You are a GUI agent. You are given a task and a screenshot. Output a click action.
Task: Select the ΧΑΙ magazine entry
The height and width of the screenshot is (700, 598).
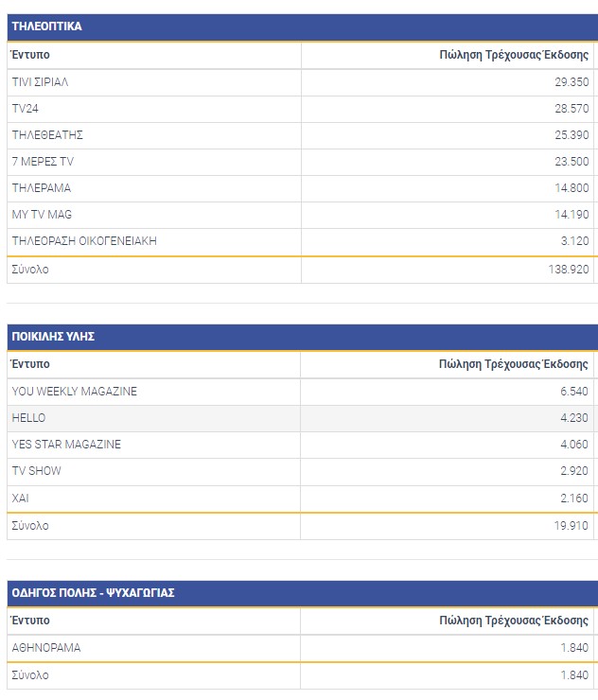pyautogui.click(x=22, y=498)
